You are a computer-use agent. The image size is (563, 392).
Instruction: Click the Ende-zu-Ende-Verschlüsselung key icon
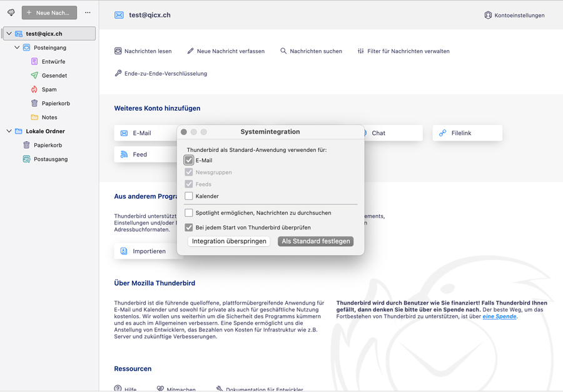[118, 73]
